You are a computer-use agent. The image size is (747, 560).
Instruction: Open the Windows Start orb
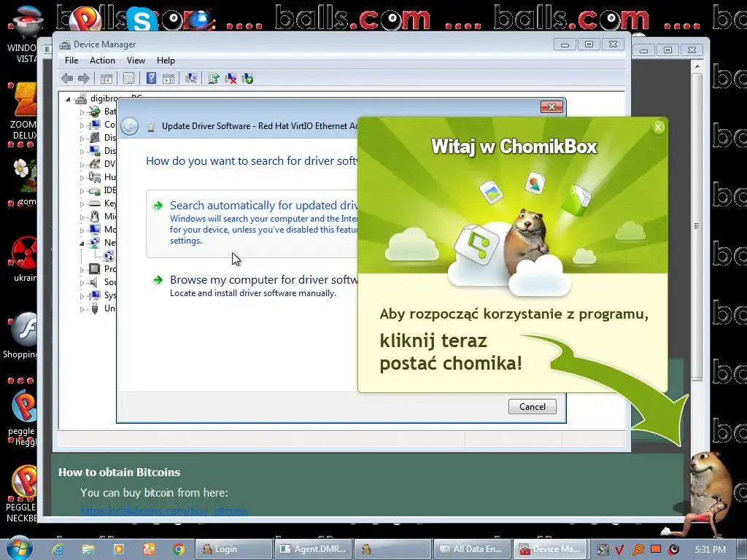point(19,548)
